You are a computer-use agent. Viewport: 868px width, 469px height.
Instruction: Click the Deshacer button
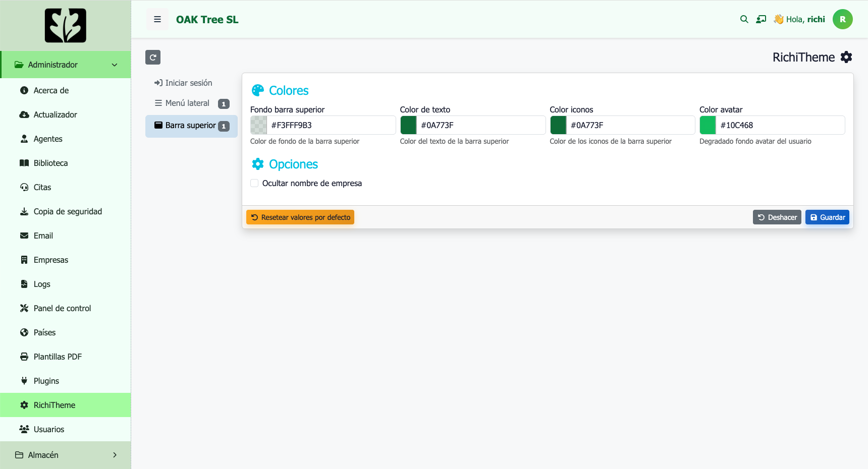(x=777, y=217)
